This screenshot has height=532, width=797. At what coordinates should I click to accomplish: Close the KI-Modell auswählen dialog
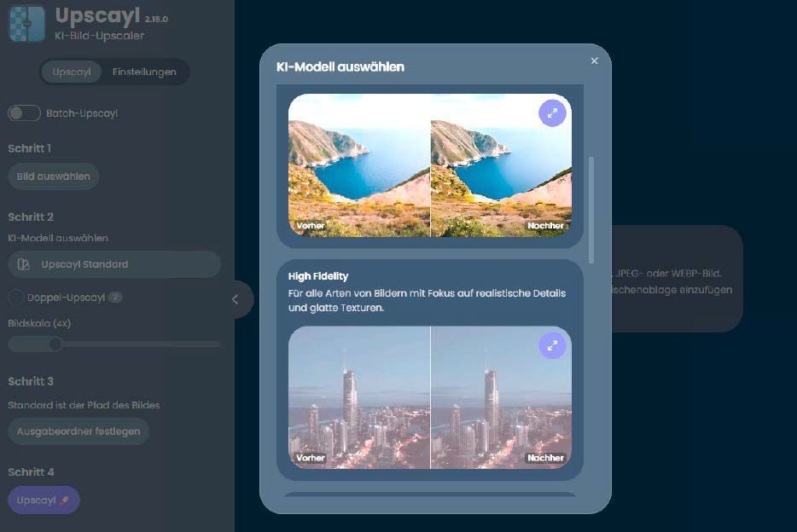595,61
